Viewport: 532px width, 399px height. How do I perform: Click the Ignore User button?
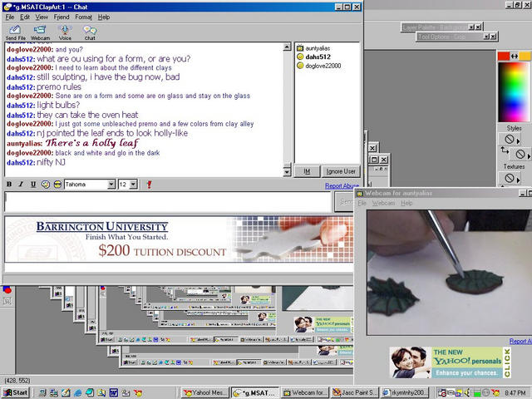click(x=341, y=171)
